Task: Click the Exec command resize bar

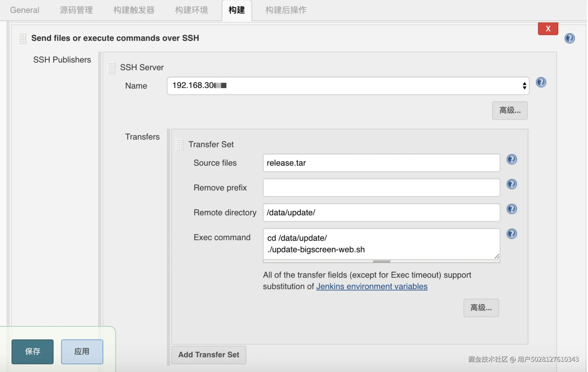Action: (x=381, y=261)
